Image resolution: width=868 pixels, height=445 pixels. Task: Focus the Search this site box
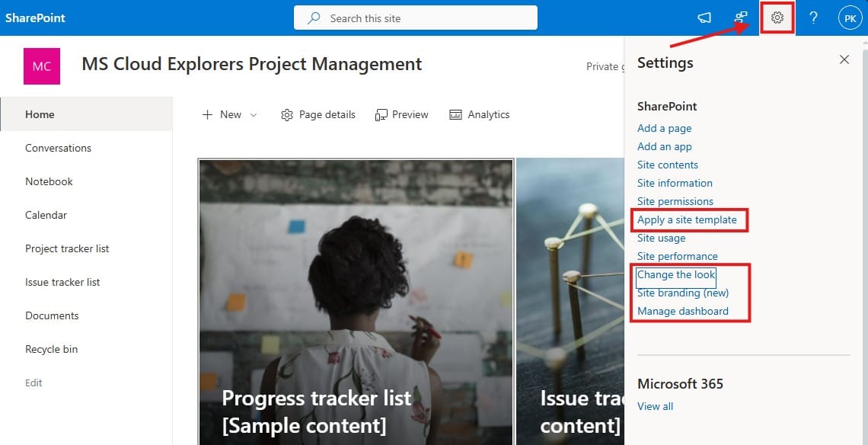415,18
